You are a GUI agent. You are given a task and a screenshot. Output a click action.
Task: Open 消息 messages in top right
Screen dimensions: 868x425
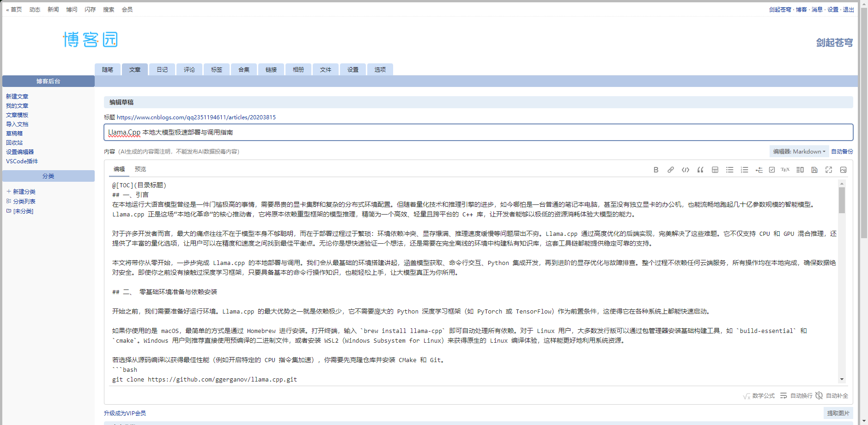pyautogui.click(x=817, y=9)
